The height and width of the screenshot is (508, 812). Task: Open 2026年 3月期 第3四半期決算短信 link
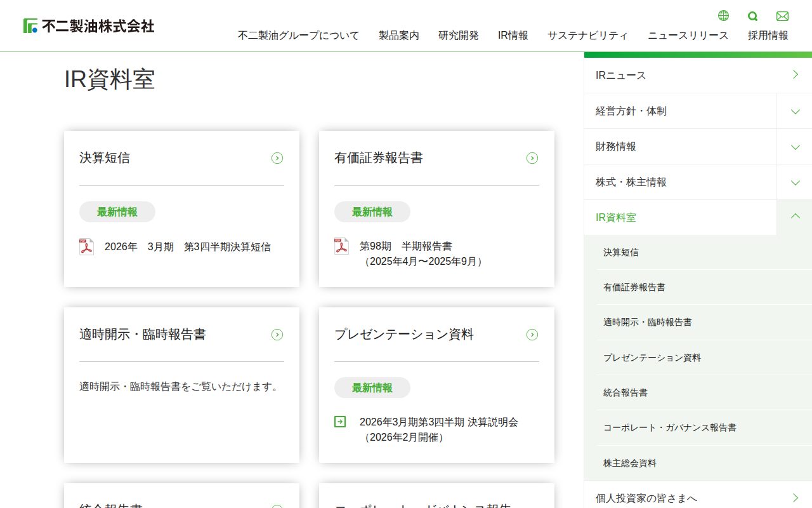point(188,247)
